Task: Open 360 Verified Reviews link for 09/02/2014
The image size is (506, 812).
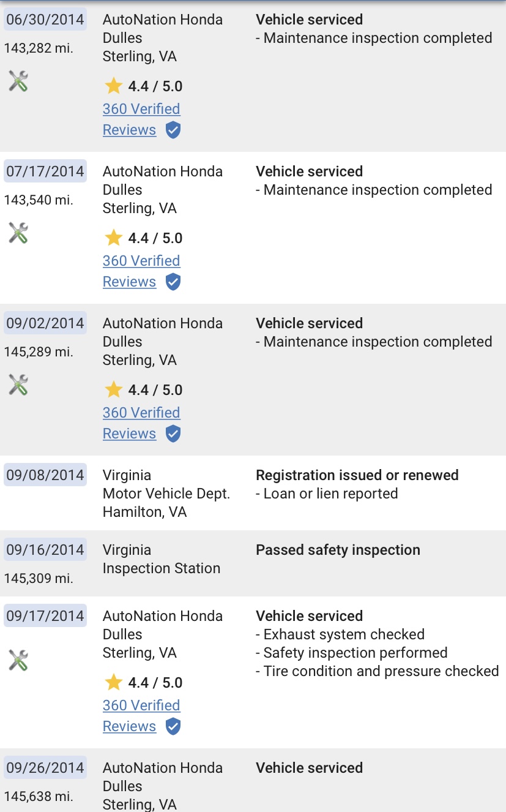Action: click(x=141, y=423)
